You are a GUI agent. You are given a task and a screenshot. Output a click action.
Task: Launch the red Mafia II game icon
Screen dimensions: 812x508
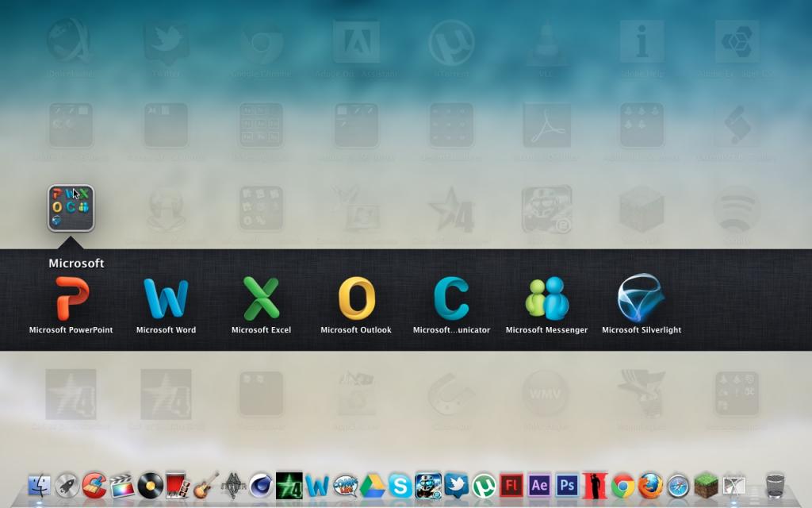pos(595,486)
